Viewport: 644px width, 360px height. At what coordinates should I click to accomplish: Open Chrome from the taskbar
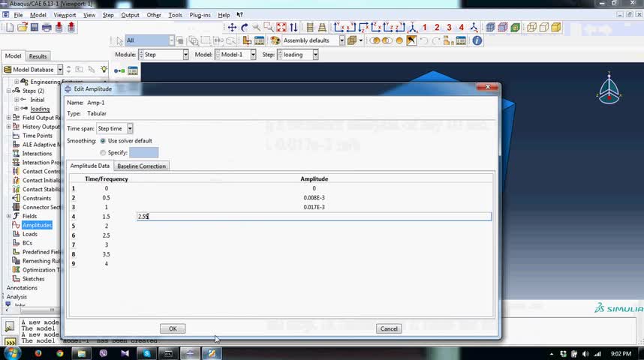click(60, 353)
